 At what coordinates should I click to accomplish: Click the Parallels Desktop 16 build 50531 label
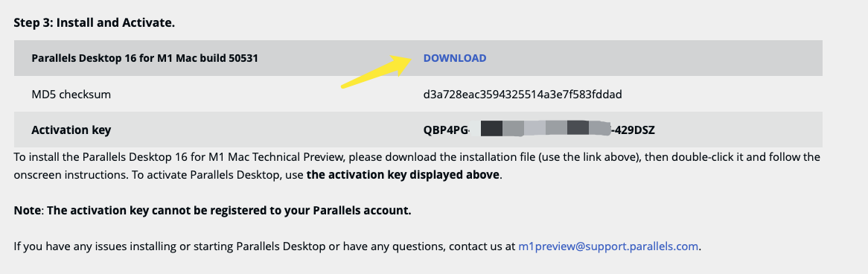144,58
